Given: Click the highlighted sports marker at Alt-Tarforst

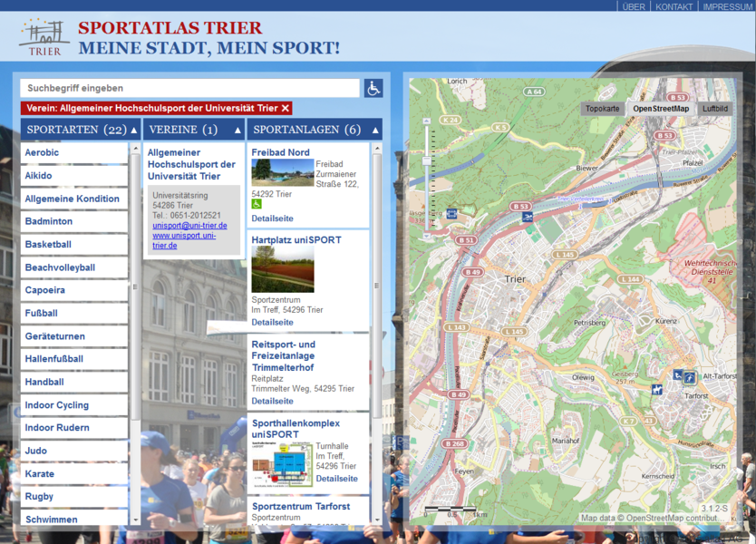Looking at the screenshot, I should [690, 376].
